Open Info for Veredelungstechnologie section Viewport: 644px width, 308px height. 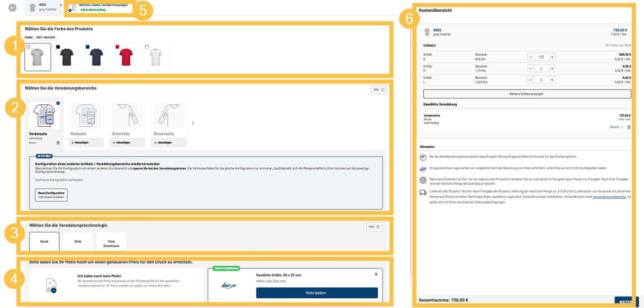(x=374, y=227)
